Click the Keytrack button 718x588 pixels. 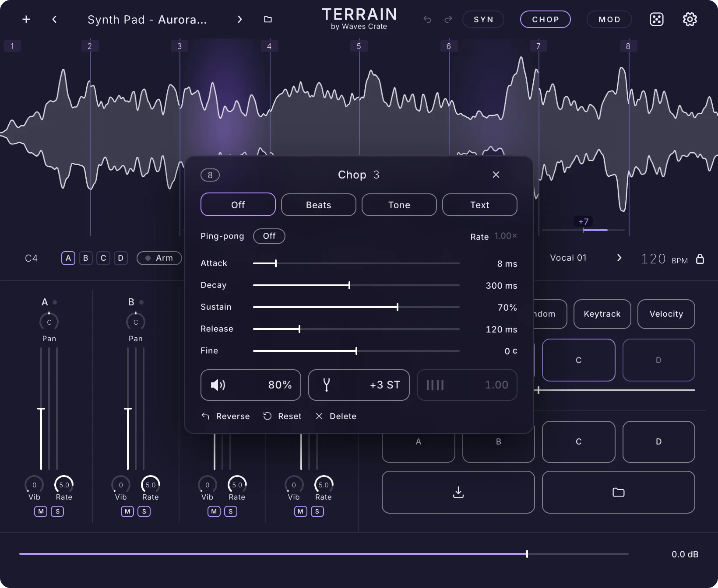602,314
